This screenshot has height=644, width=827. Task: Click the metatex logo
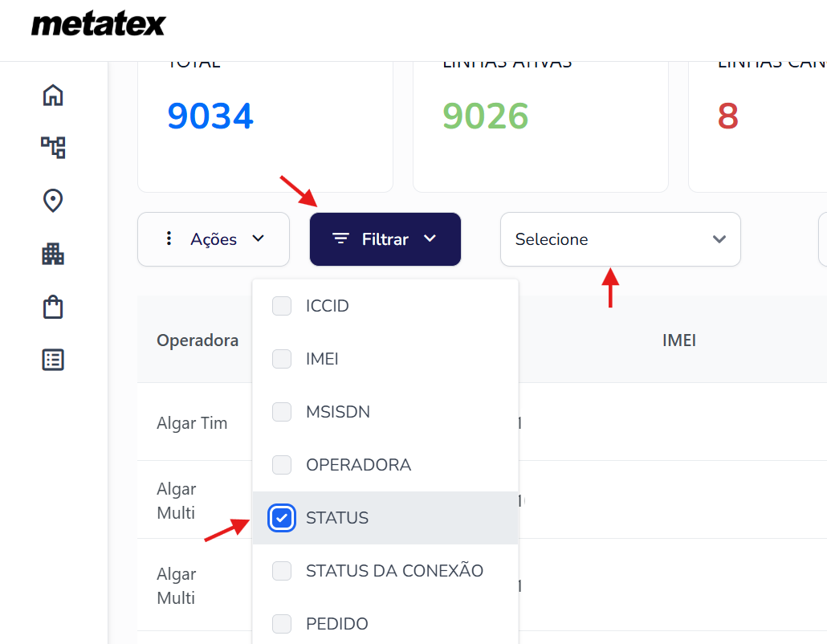click(99, 24)
